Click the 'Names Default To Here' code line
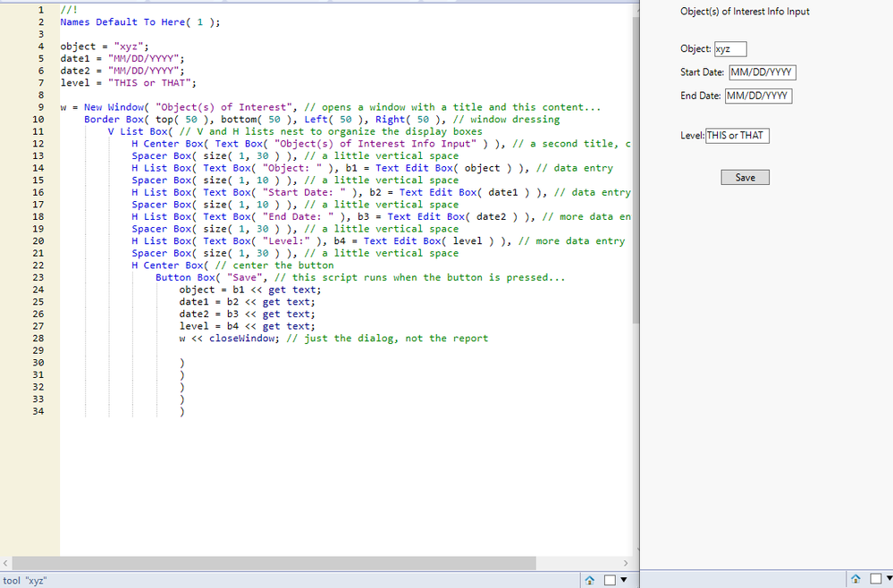This screenshot has height=588, width=893. click(140, 22)
